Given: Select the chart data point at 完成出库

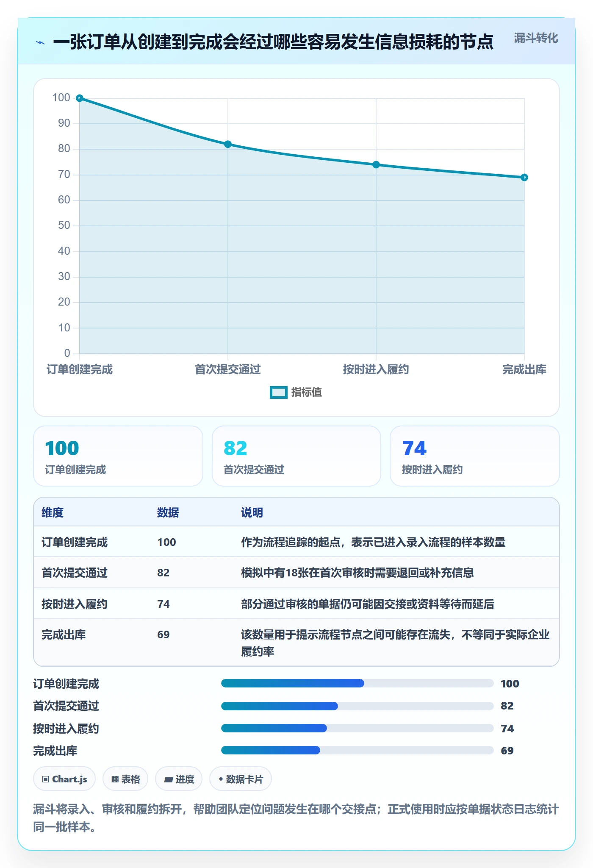Looking at the screenshot, I should pos(524,177).
